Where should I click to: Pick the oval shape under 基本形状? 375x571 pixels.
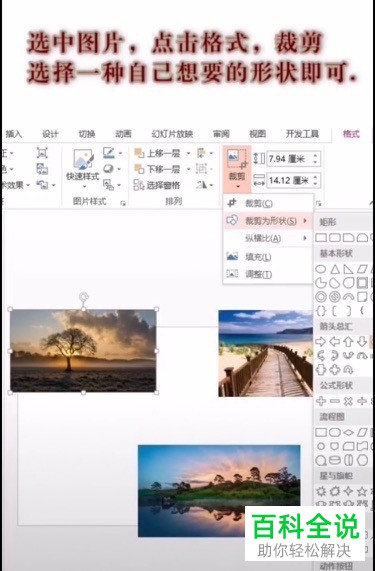(x=320, y=269)
